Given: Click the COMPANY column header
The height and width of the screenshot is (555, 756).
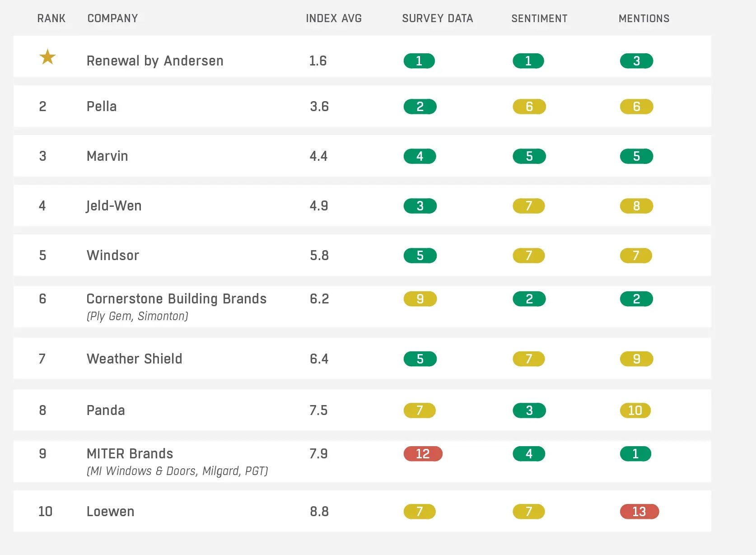Looking at the screenshot, I should click(x=112, y=19).
